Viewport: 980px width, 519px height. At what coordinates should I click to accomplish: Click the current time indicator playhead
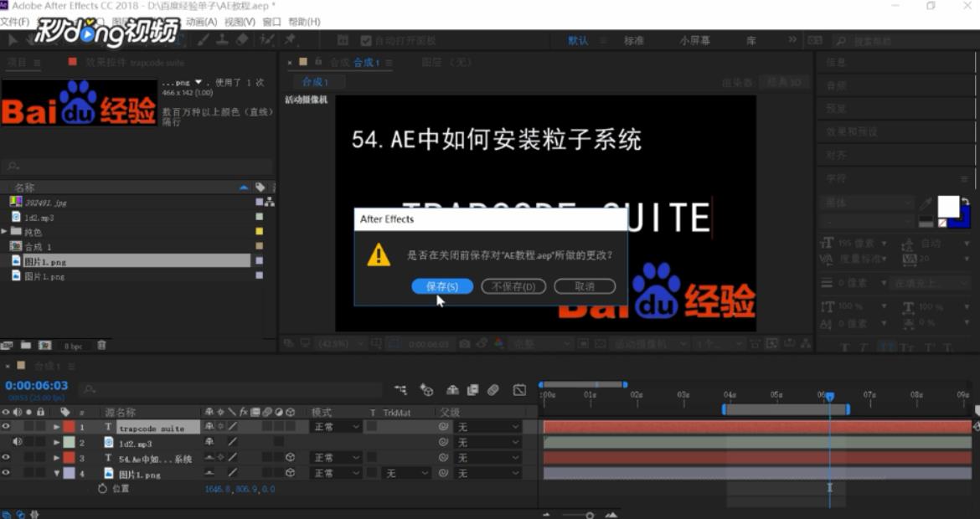click(829, 397)
